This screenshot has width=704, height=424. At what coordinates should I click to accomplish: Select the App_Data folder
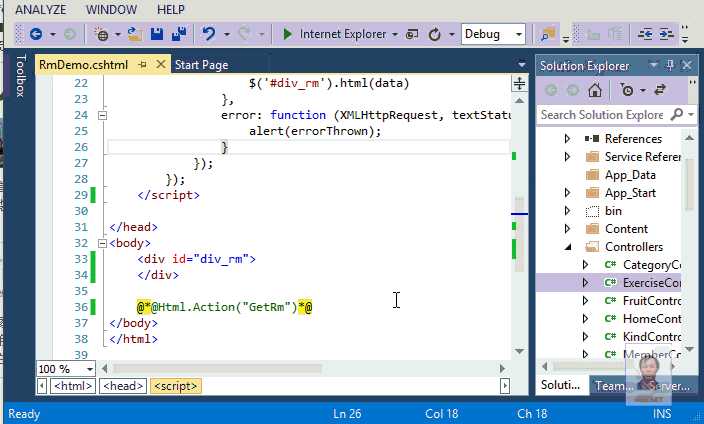pos(630,175)
